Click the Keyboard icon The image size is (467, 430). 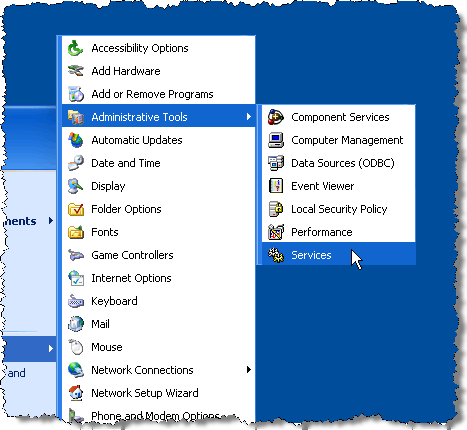pos(76,301)
